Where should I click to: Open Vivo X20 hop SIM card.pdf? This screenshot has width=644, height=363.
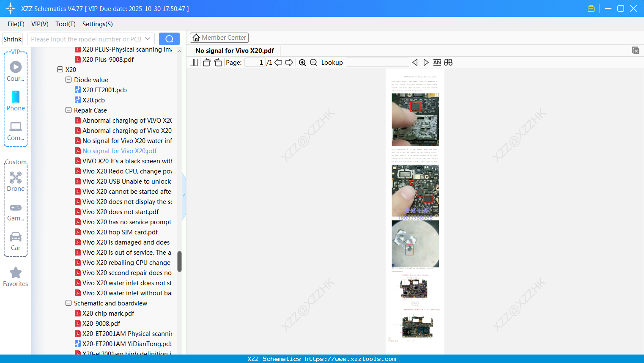coord(120,232)
